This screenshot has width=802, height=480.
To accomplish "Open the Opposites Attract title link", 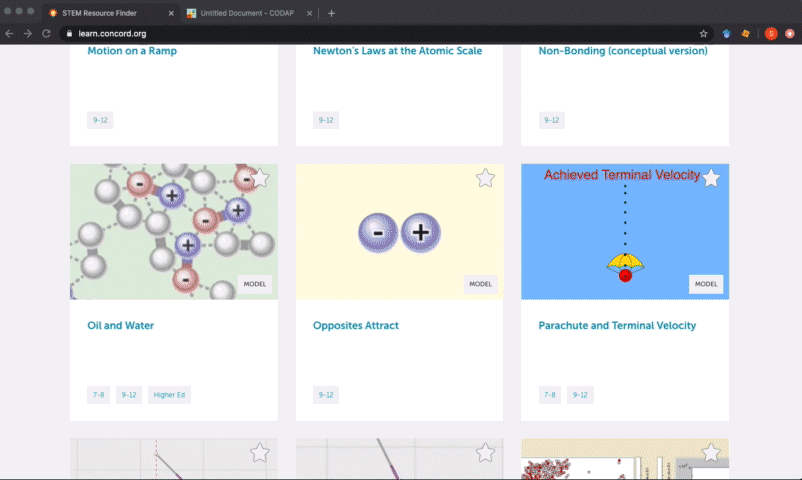I will (355, 325).
